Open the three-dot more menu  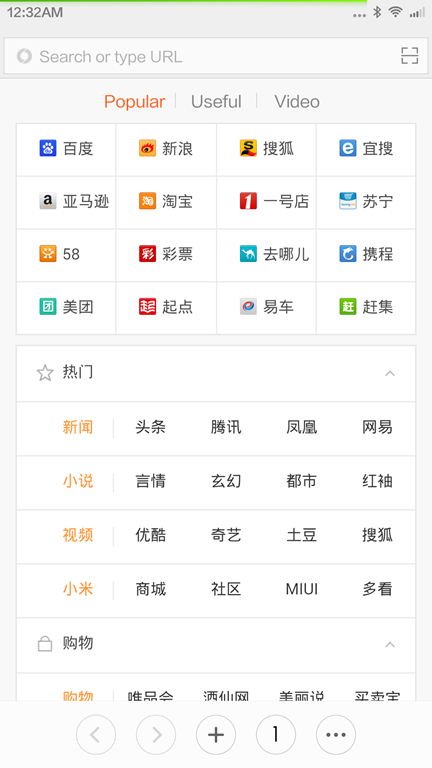[336, 735]
